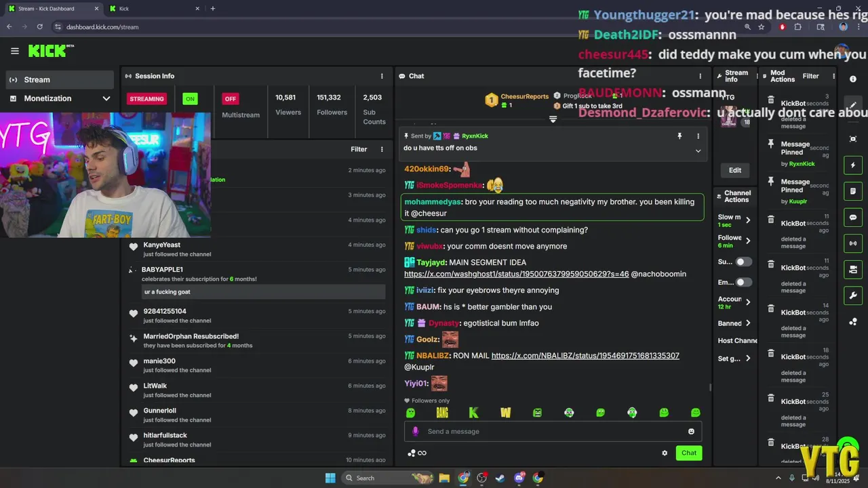Expand the pinned message chevron
This screenshot has height=488, width=868.
pos(698,150)
